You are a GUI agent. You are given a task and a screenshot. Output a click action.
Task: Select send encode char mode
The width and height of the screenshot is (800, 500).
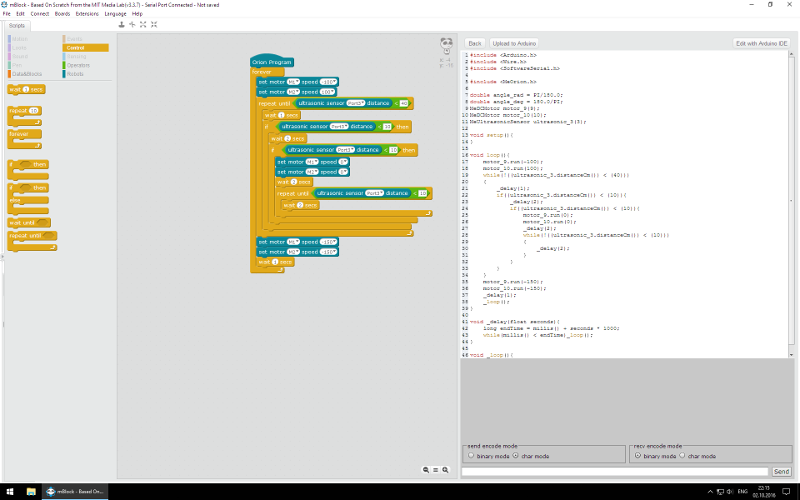515,455
